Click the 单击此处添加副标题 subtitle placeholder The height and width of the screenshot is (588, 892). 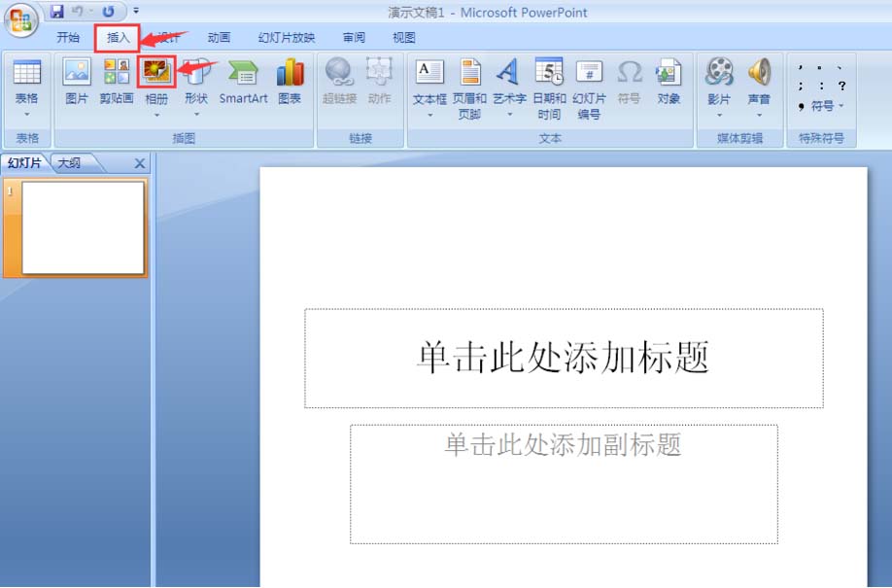pyautogui.click(x=564, y=484)
